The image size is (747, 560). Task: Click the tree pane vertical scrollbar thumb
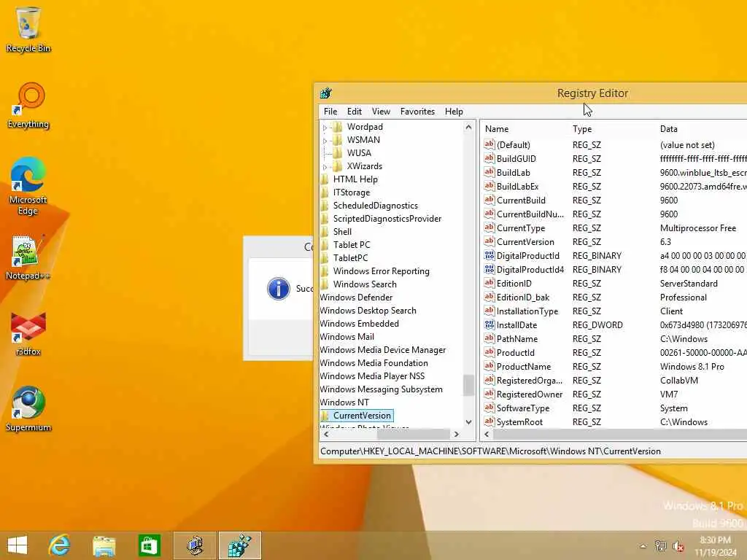(x=468, y=385)
